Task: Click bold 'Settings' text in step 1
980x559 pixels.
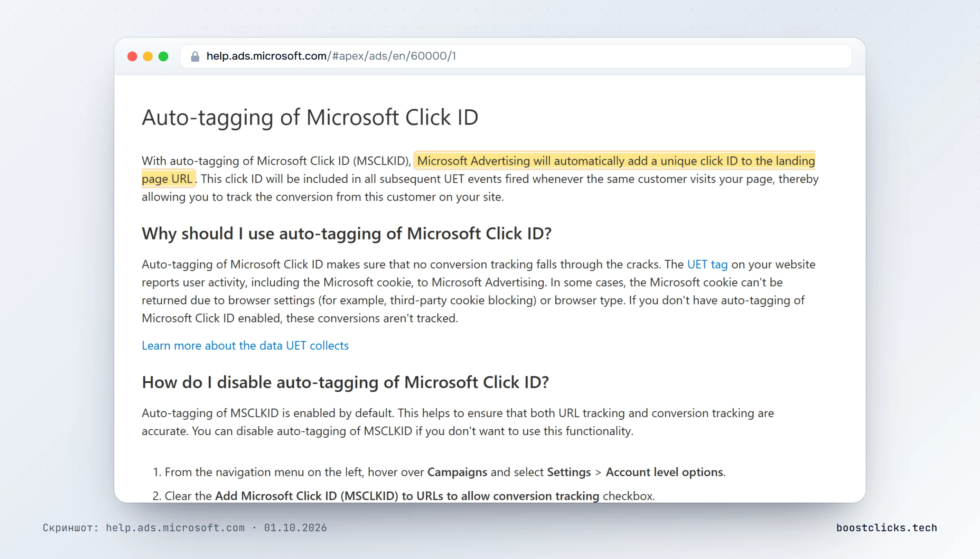Action: [x=569, y=472]
